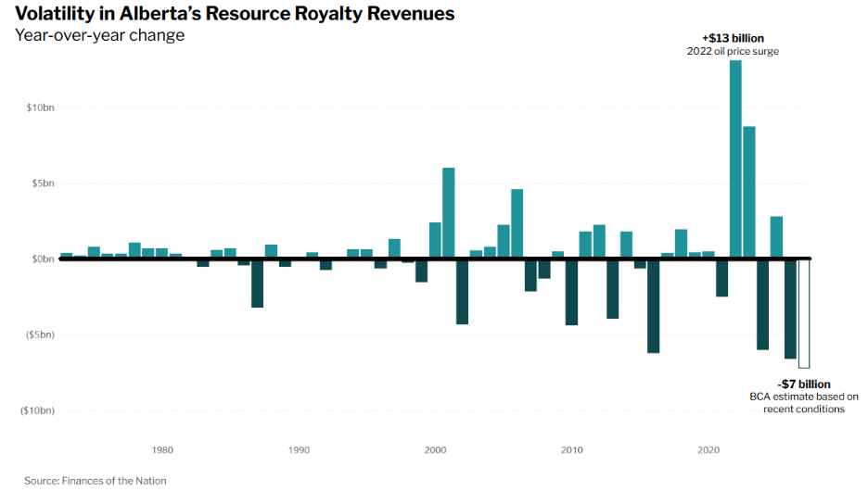Click the 'BCA estimate based on recent conditions' note
868x492 pixels.
pyautogui.click(x=803, y=403)
